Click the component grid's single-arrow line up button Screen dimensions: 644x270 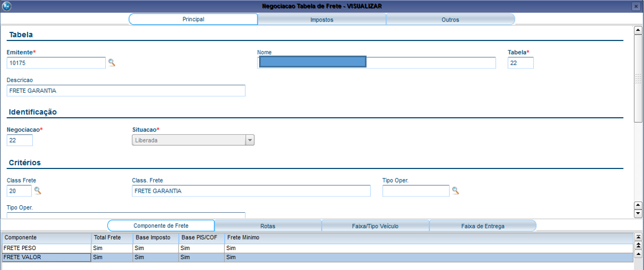tap(638, 253)
